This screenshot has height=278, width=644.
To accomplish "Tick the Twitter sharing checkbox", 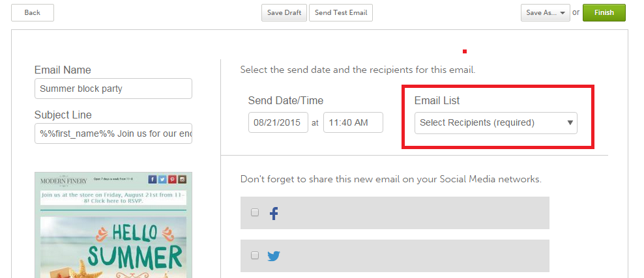I will coord(255,255).
